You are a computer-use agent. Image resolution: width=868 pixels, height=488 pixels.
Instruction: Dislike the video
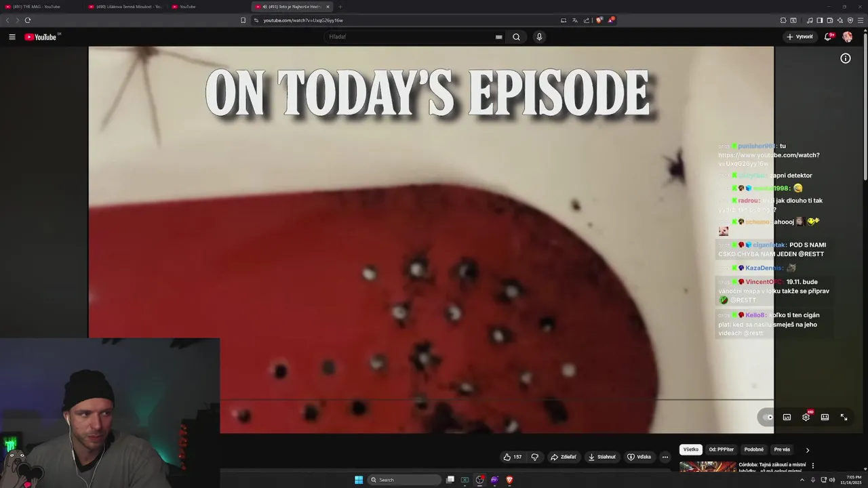534,457
